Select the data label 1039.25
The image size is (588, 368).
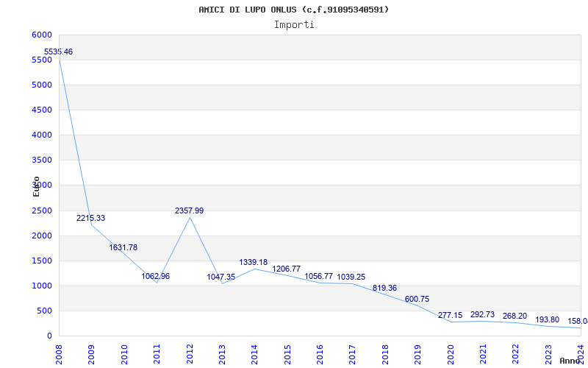point(351,277)
